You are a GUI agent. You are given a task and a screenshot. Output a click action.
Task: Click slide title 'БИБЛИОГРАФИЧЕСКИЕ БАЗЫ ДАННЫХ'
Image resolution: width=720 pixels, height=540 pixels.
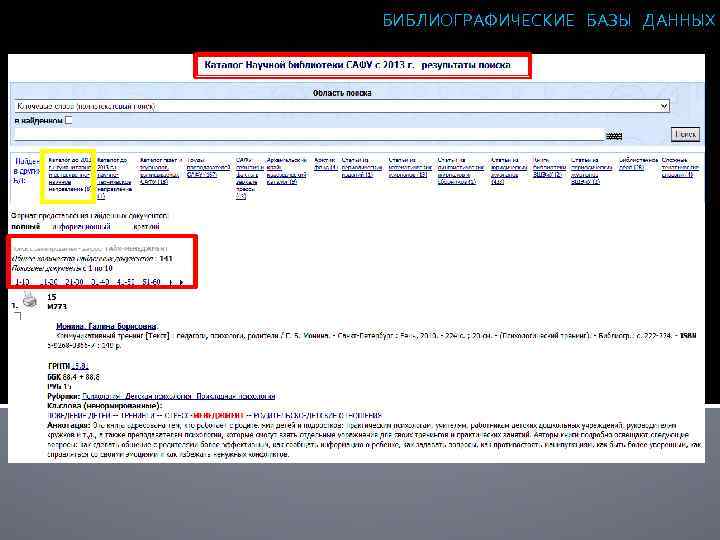tap(549, 21)
